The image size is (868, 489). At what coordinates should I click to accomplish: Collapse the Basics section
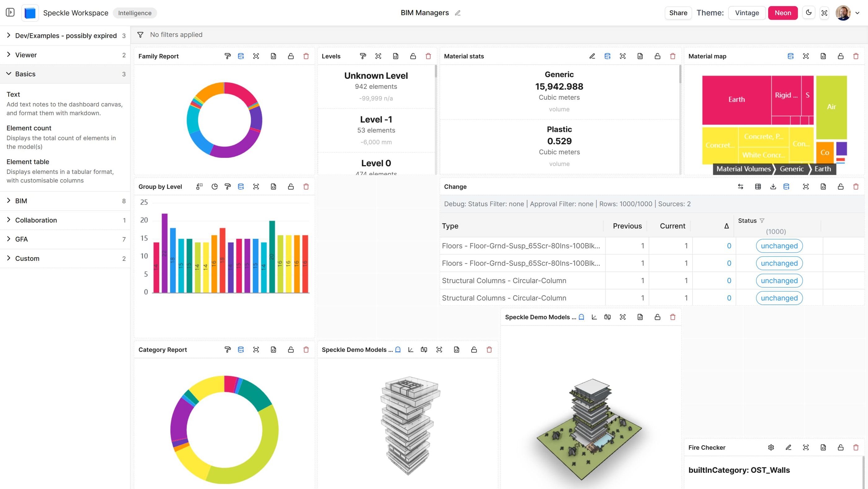pyautogui.click(x=65, y=74)
